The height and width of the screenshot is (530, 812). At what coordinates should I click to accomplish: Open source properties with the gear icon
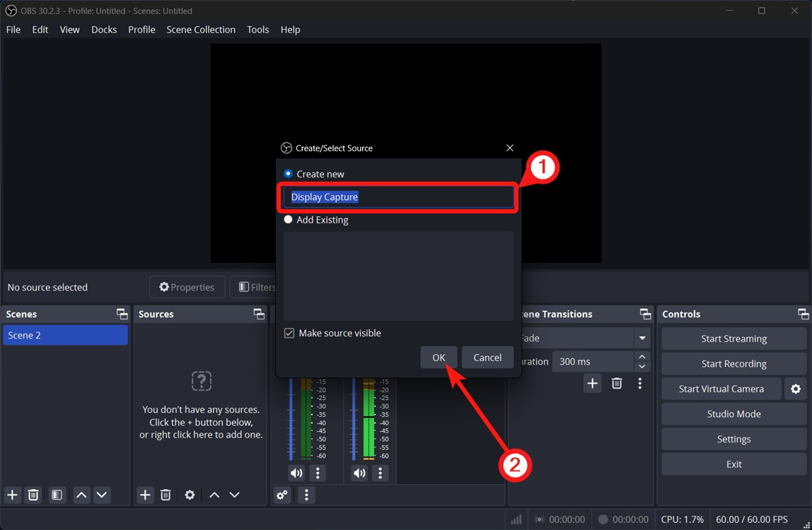pyautogui.click(x=190, y=495)
